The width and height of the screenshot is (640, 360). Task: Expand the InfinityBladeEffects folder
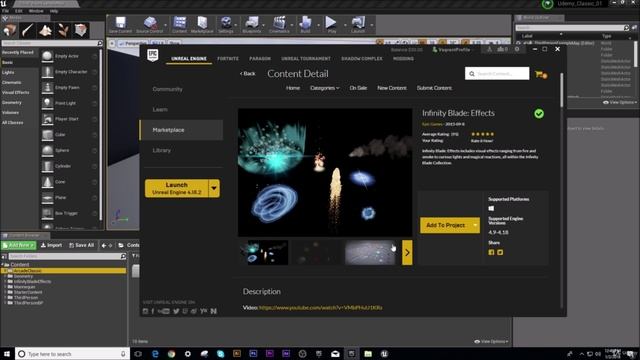pos(5,282)
